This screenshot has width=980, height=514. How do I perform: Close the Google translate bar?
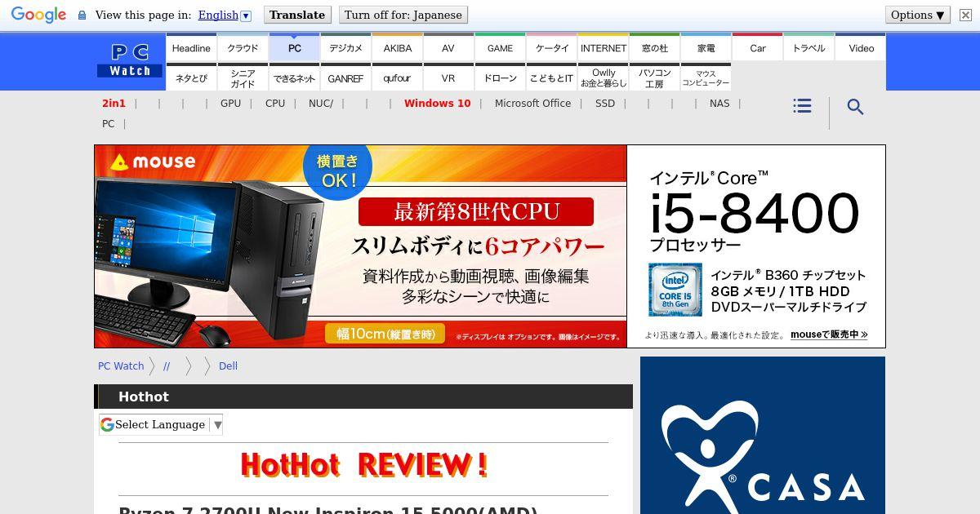965,15
